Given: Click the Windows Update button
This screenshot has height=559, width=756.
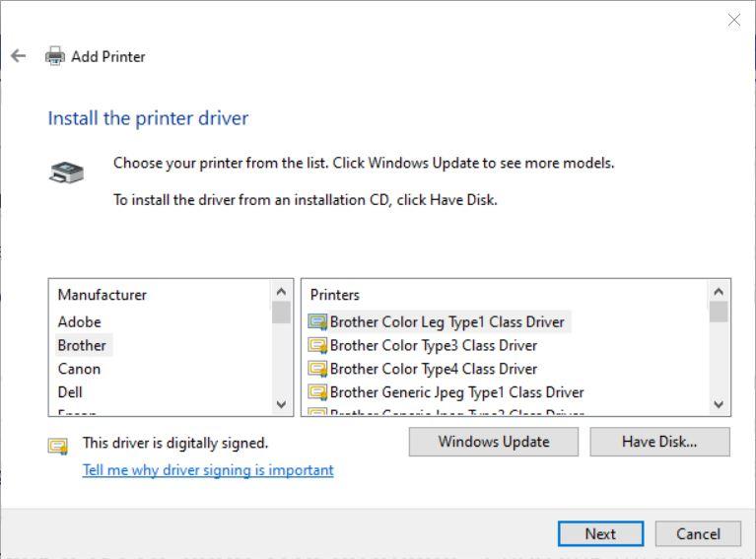Looking at the screenshot, I should pyautogui.click(x=494, y=442).
